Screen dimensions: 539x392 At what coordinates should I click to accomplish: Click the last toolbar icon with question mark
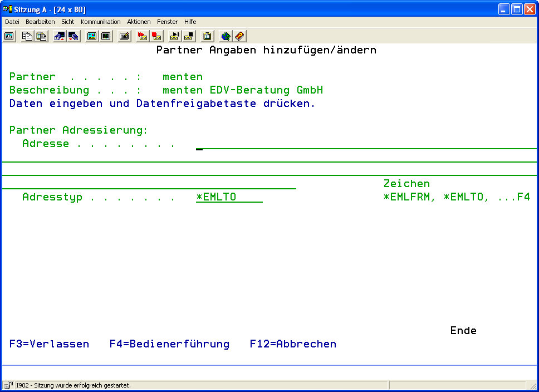pos(239,36)
